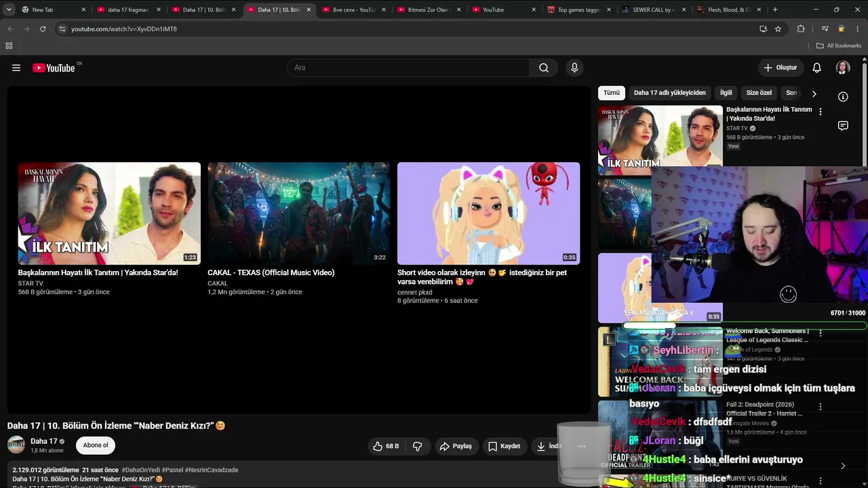Select the Size özel filter chip
Image resolution: width=868 pixels, height=488 pixels.
point(759,93)
